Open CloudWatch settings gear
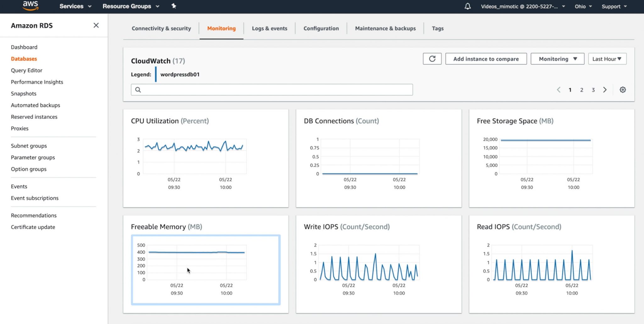 point(623,90)
